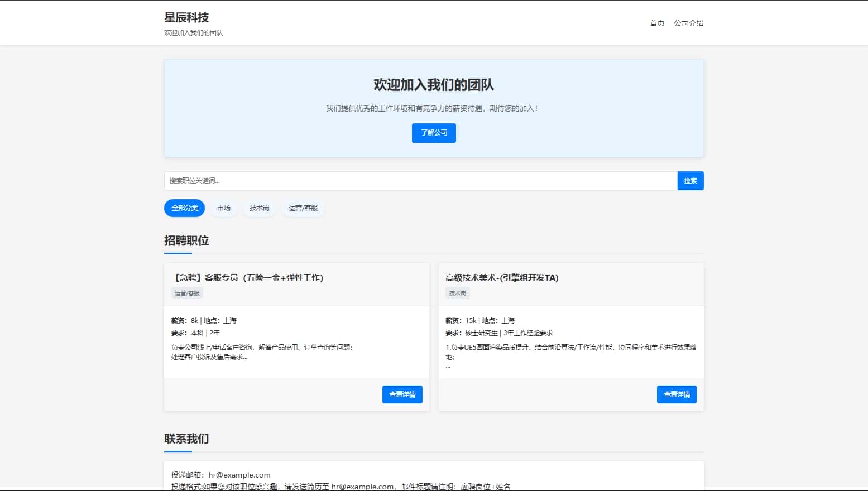
Task: Open the 【急聘】客服专员 job title
Action: point(247,277)
